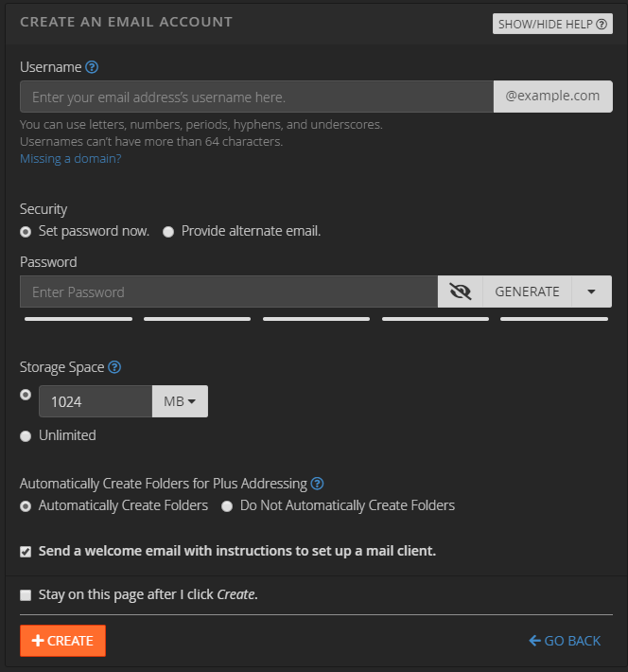Viewport: 628px width, 672px height.
Task: Click the Username help icon
Action: (x=92, y=67)
